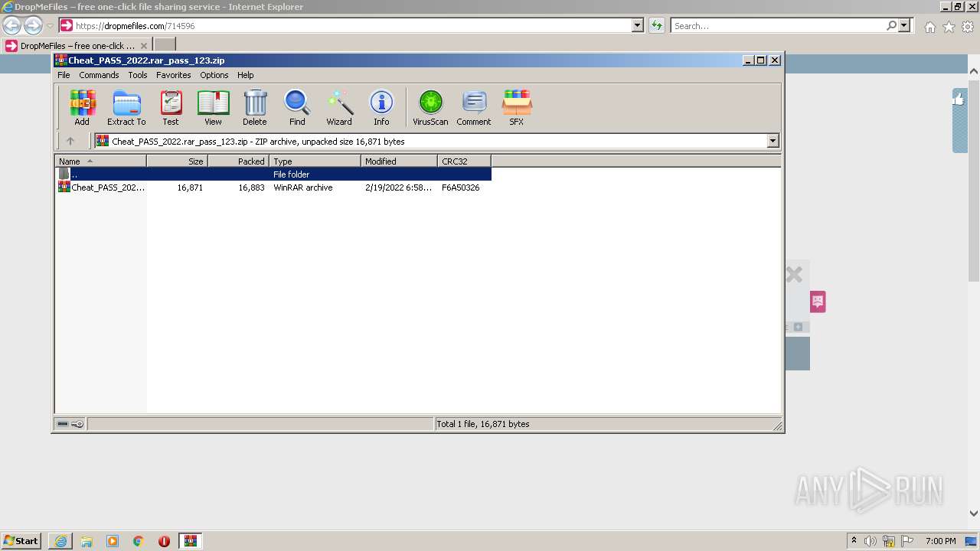Screen dimensions: 980x551
Task: Click Internet Explorer back button
Action: click(12, 25)
